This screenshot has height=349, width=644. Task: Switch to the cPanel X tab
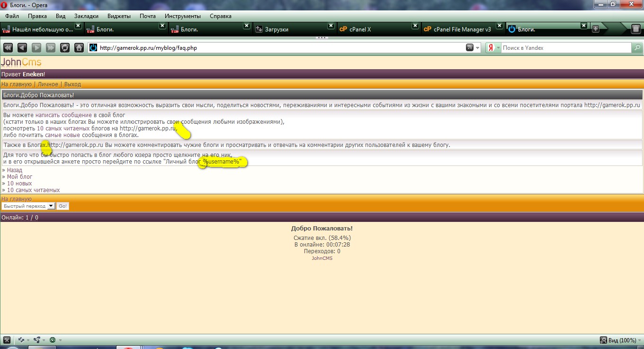pyautogui.click(x=379, y=29)
